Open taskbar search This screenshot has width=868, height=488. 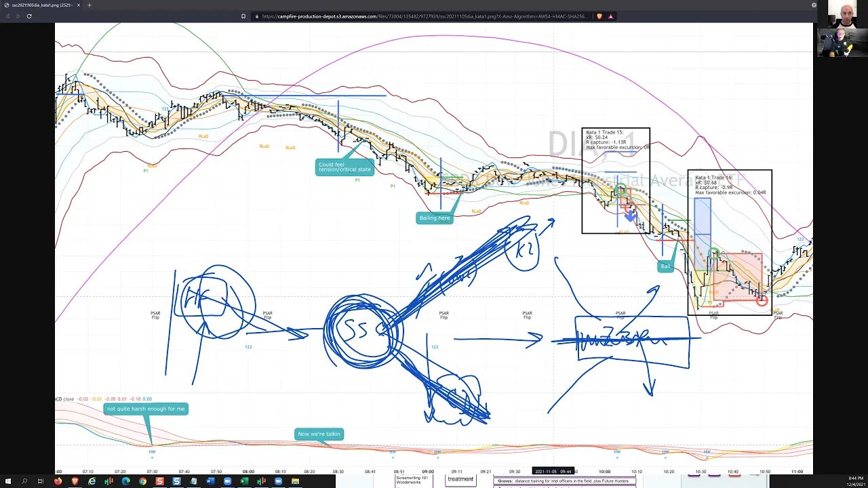click(x=24, y=481)
